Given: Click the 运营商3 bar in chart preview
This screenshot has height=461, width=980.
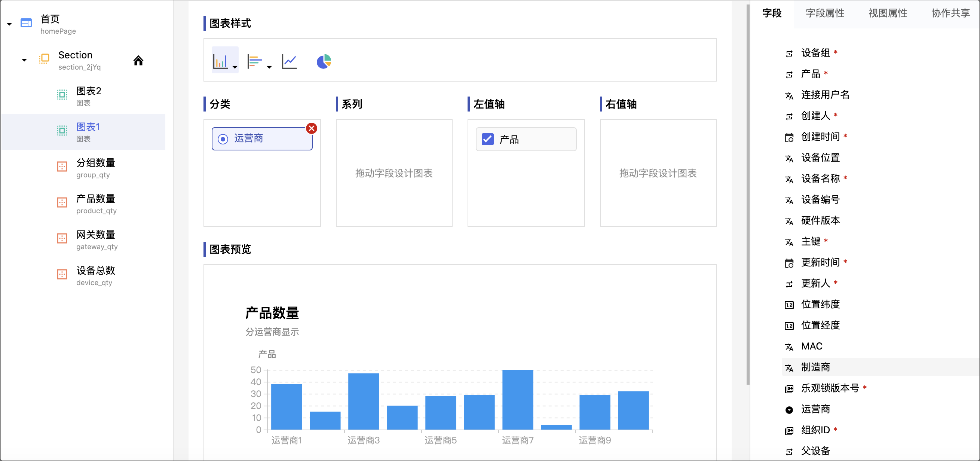Looking at the screenshot, I should click(x=363, y=401).
